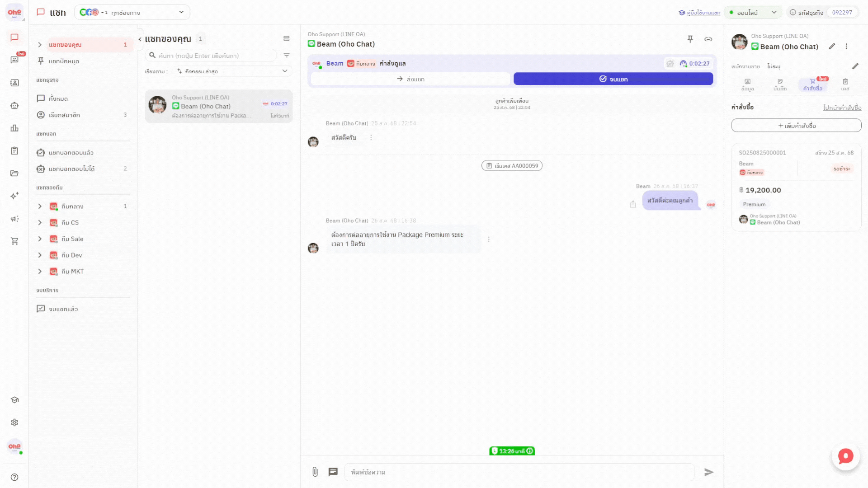
Task: Open the broadcast megaphone icon in sidebar
Action: 14,219
